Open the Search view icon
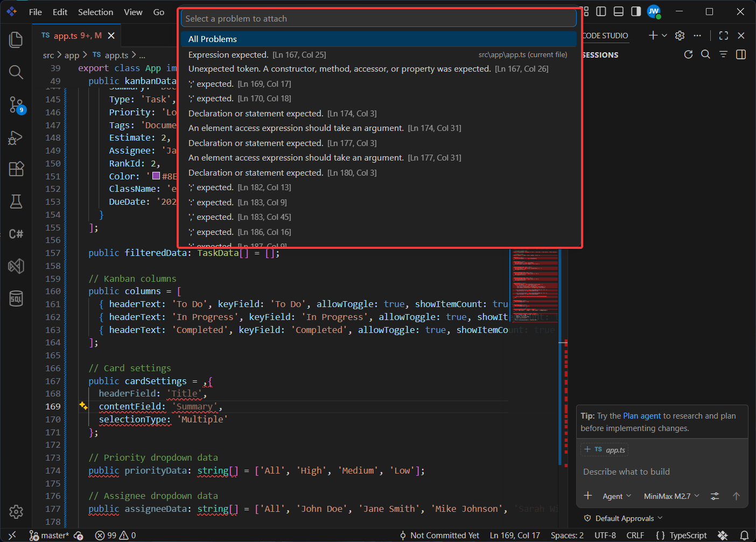 pyautogui.click(x=16, y=72)
